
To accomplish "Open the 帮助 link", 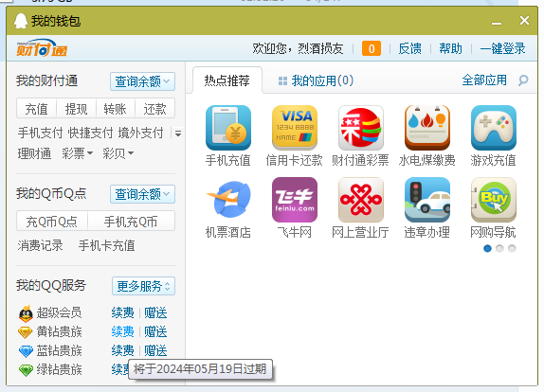I will tap(451, 48).
